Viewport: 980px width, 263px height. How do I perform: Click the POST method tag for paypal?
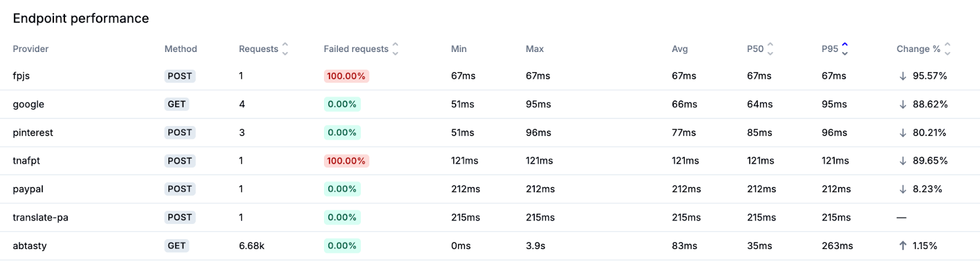[x=179, y=189]
